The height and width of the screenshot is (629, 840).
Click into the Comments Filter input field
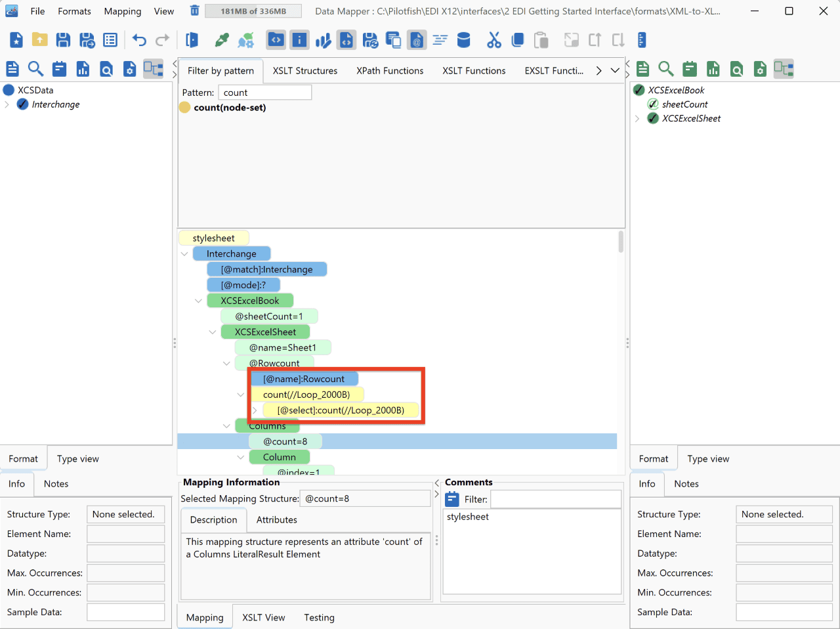[x=556, y=499]
